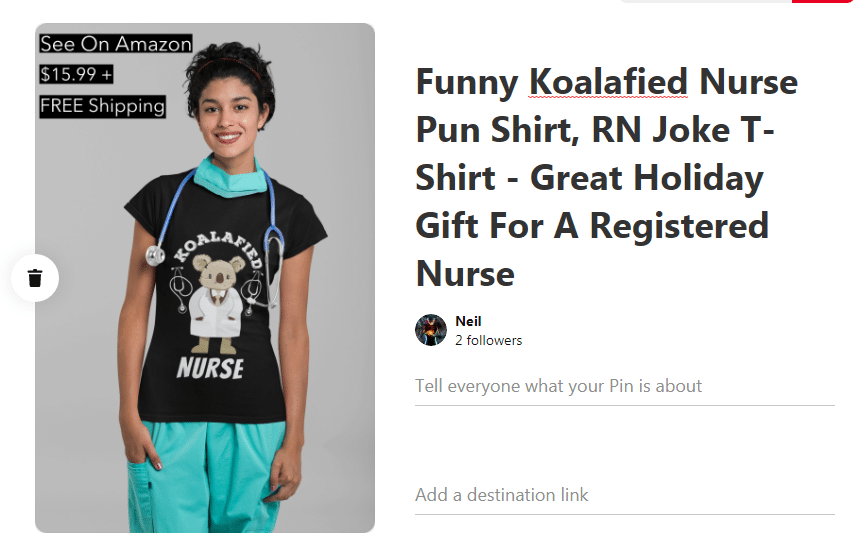Select the uploaded nurse shirt photo
Viewport: 865px width, 551px height.
[x=205, y=278]
